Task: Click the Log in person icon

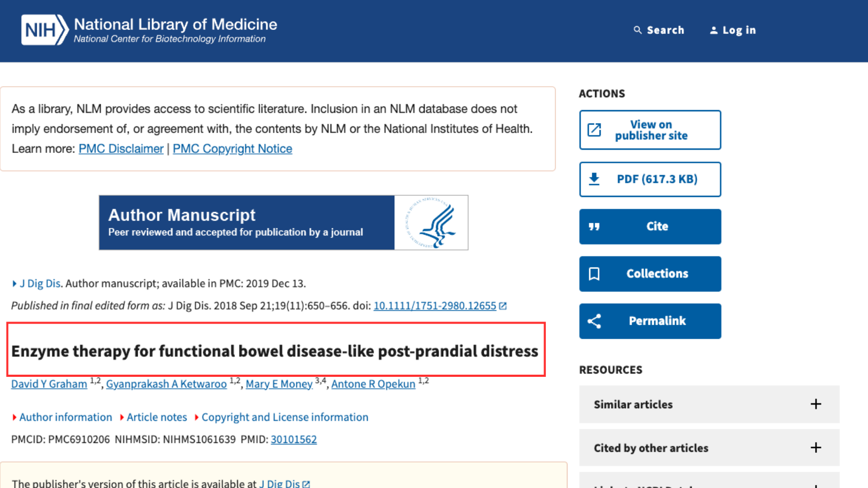Action: click(713, 30)
